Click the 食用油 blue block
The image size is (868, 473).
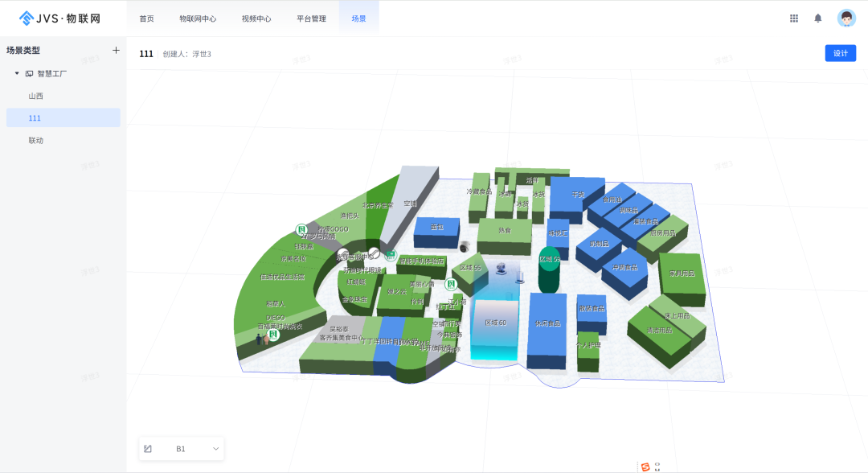point(612,200)
